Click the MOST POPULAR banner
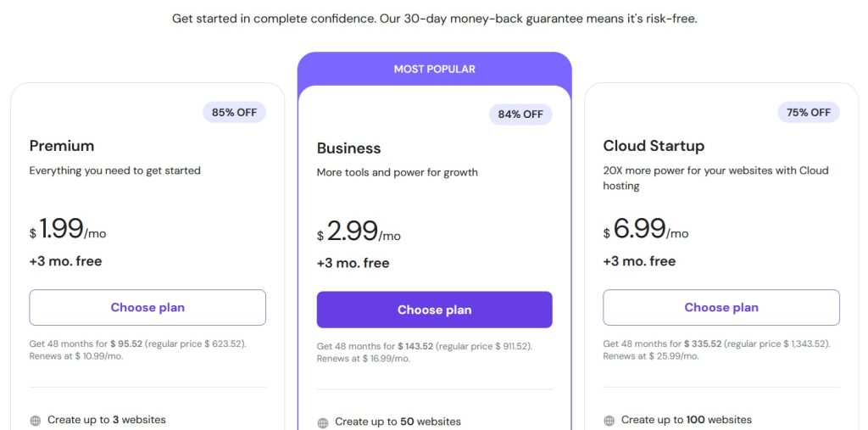Viewport: 868px width, 430px height. (434, 69)
